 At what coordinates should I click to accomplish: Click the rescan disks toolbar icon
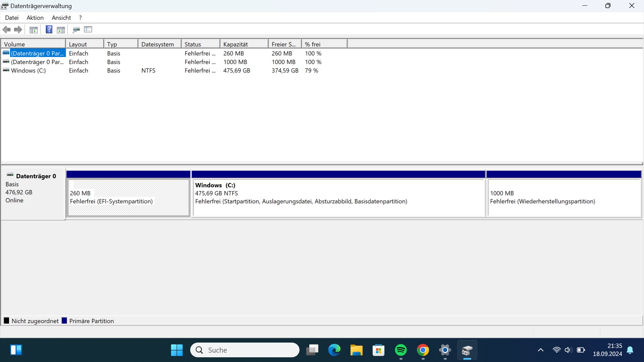tap(76, 30)
